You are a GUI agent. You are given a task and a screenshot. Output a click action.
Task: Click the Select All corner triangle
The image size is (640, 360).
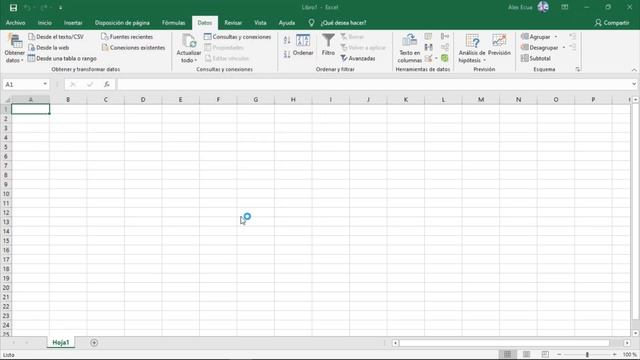click(7, 100)
